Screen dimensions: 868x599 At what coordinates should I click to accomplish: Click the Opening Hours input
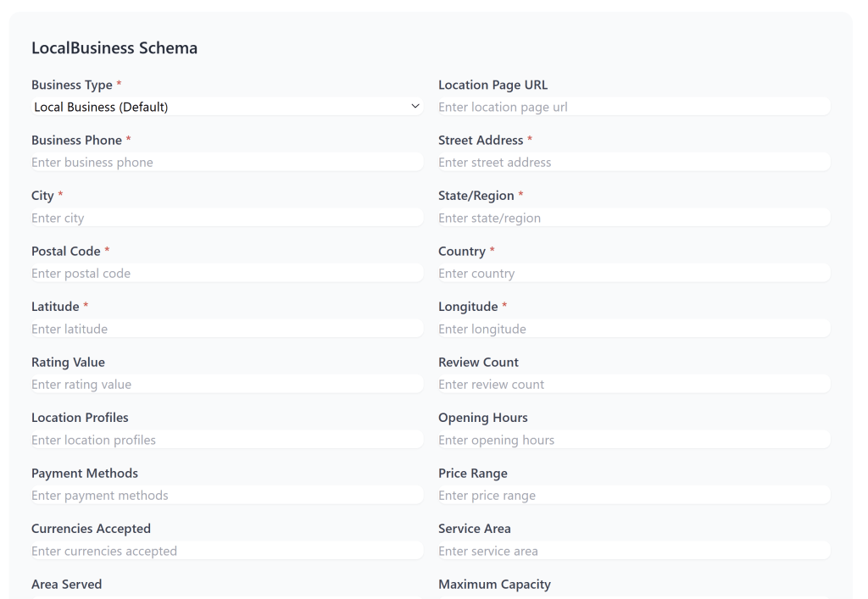(633, 440)
